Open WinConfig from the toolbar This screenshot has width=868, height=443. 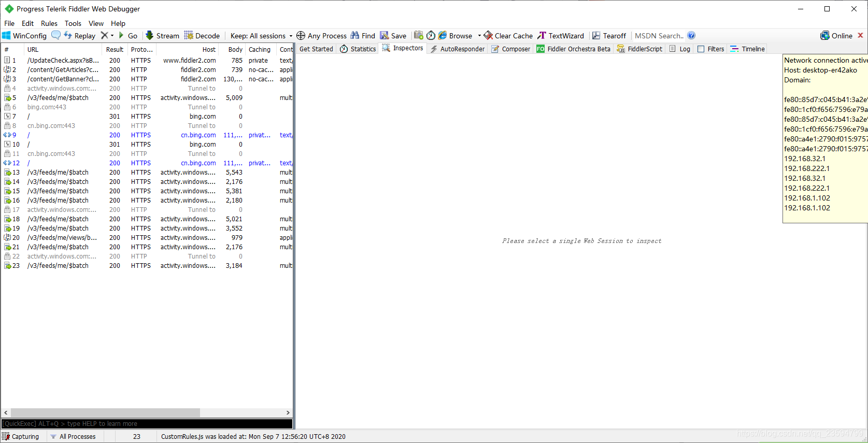coord(24,36)
